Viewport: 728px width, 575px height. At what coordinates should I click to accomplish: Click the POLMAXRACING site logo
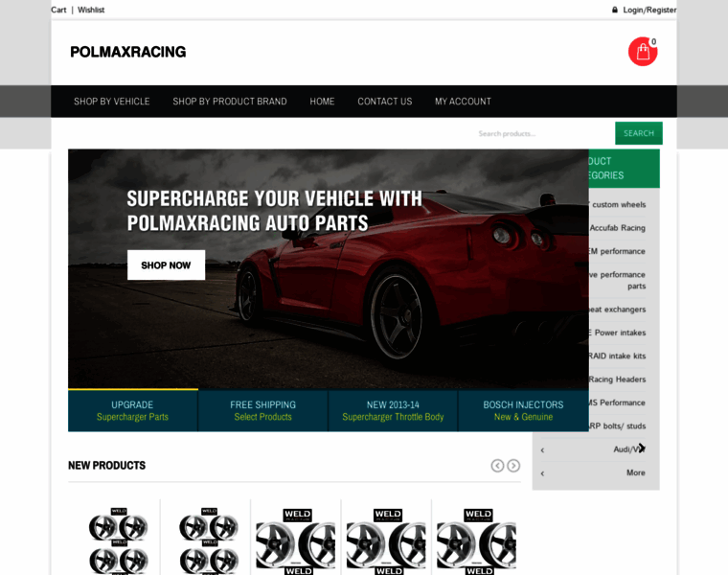pyautogui.click(x=128, y=52)
